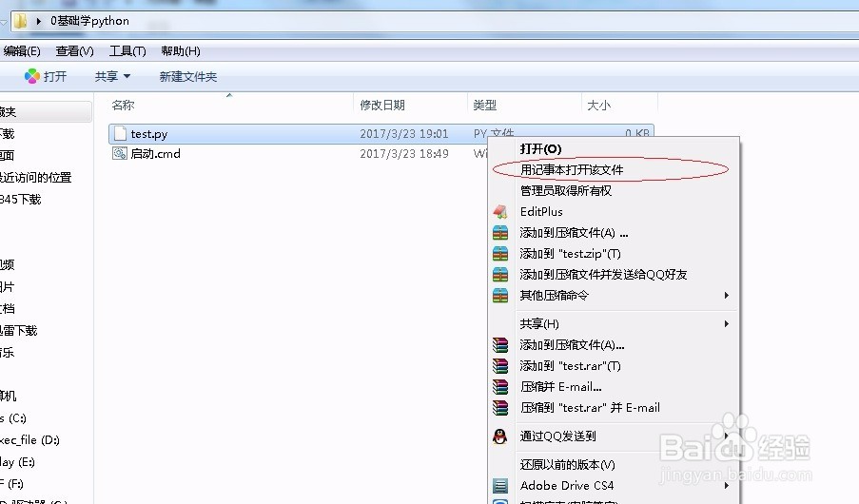Choose 添加到压缩文件(A) ... zip entry
Image resolution: width=859 pixels, height=504 pixels.
pyautogui.click(x=574, y=233)
